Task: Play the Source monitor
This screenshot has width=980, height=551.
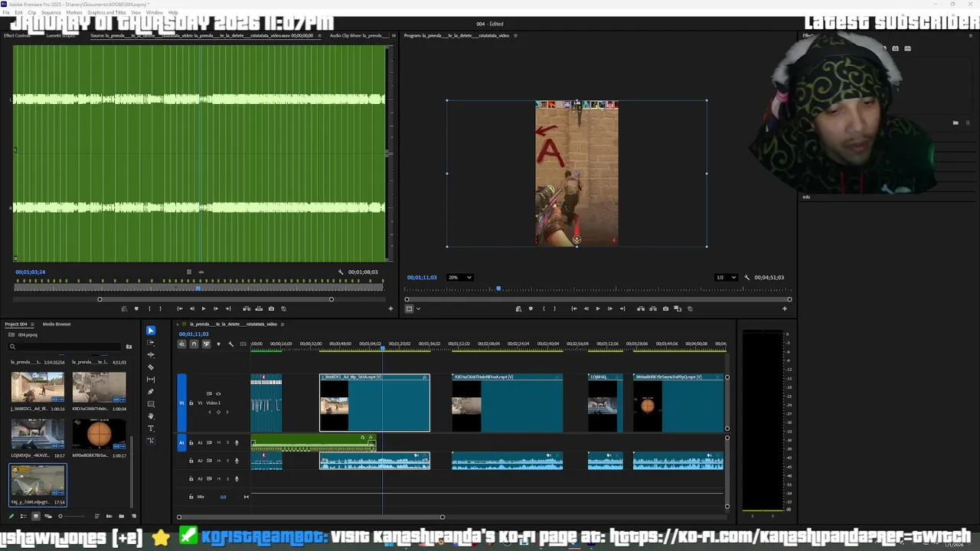Action: pos(203,308)
